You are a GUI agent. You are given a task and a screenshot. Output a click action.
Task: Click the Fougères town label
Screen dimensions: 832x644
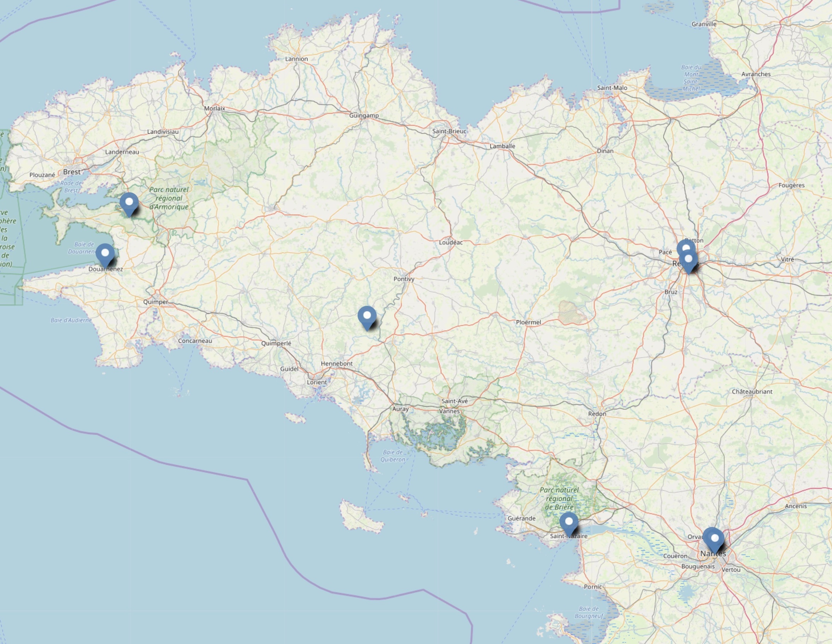click(x=791, y=185)
